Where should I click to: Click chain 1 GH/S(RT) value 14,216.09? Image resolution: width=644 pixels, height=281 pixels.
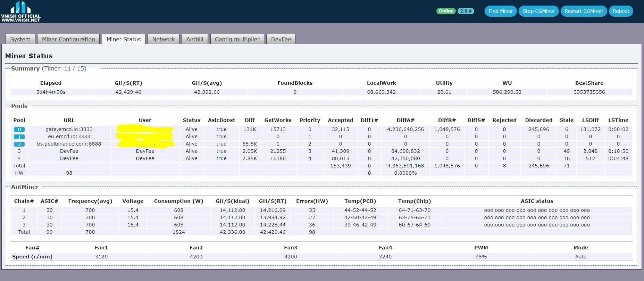pos(273,210)
